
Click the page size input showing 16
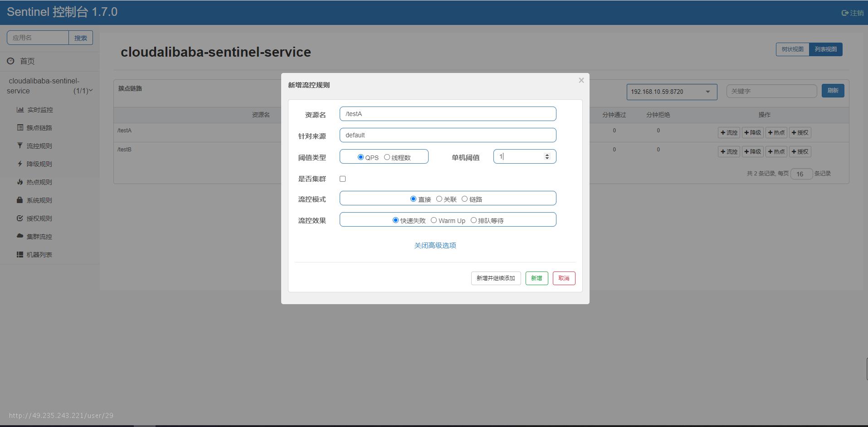tap(801, 174)
